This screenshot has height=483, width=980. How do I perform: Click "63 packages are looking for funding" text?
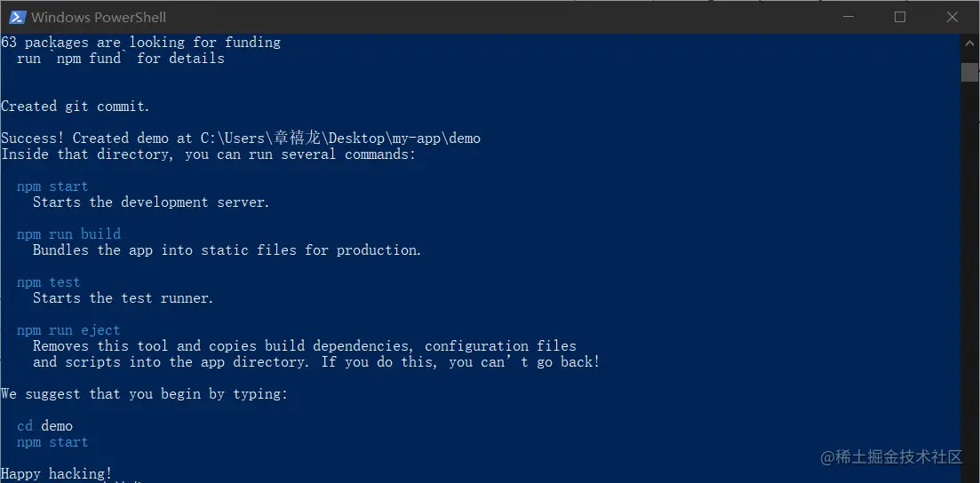coord(140,43)
